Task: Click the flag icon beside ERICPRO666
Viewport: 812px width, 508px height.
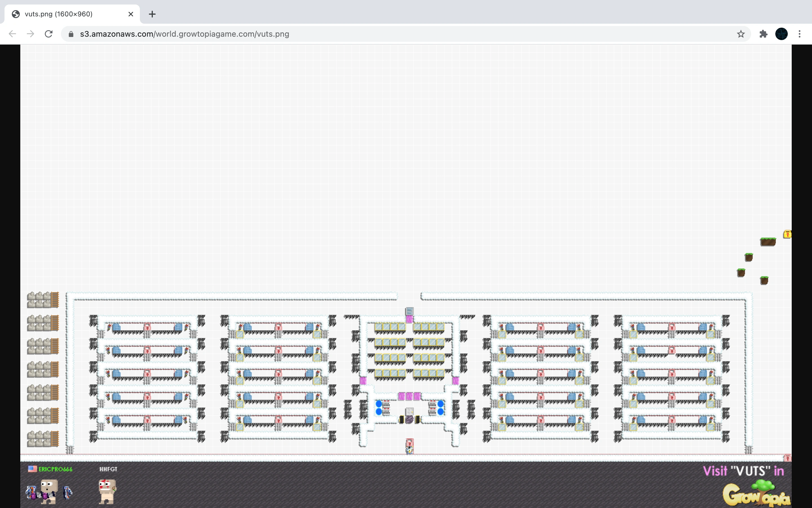Action: (x=32, y=469)
